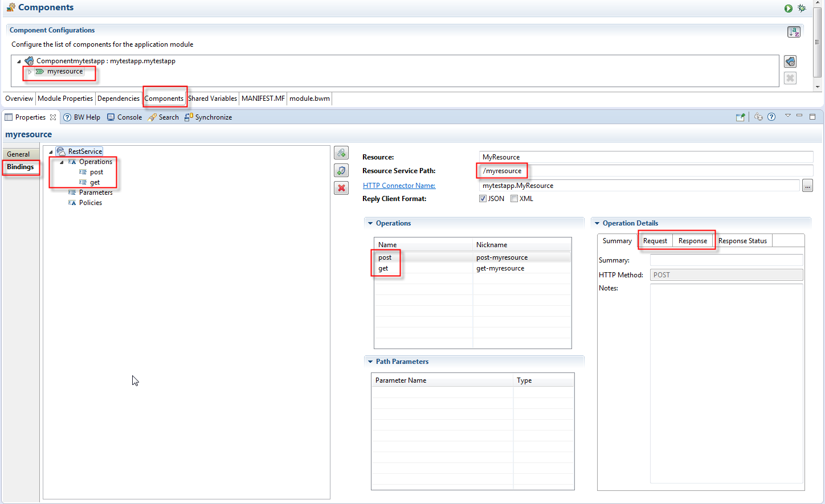Viewport: 825px width, 504px height.
Task: Collapse the Path Parameters section
Action: (370, 362)
